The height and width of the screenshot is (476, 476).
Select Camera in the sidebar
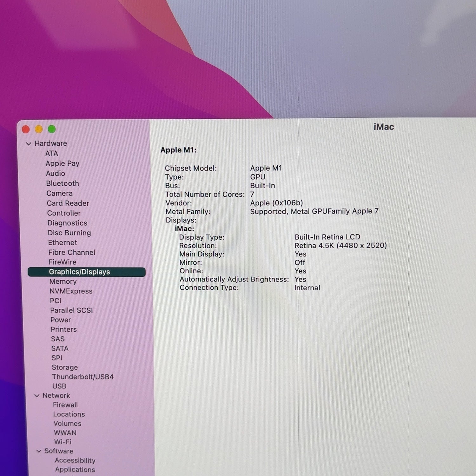(x=59, y=193)
